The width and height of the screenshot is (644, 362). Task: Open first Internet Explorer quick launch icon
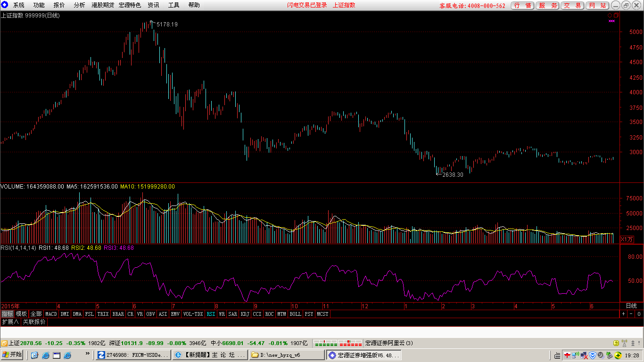(x=46, y=355)
